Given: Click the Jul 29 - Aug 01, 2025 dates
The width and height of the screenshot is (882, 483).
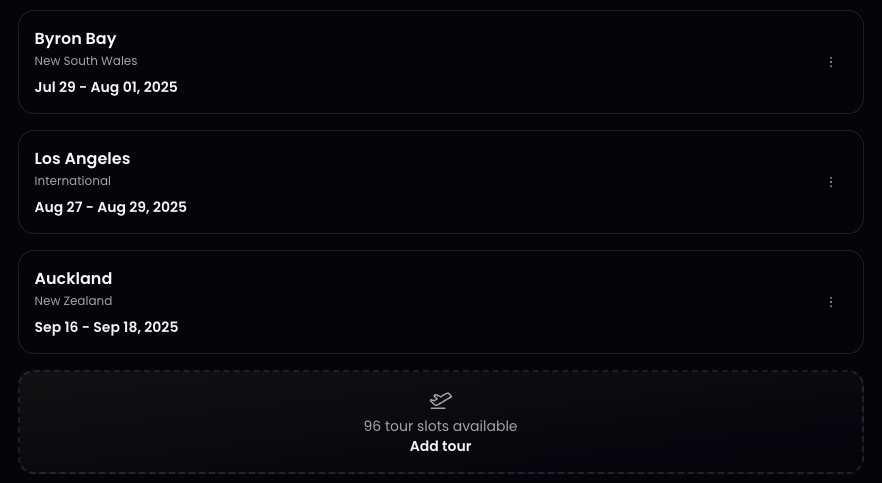Looking at the screenshot, I should point(106,87).
